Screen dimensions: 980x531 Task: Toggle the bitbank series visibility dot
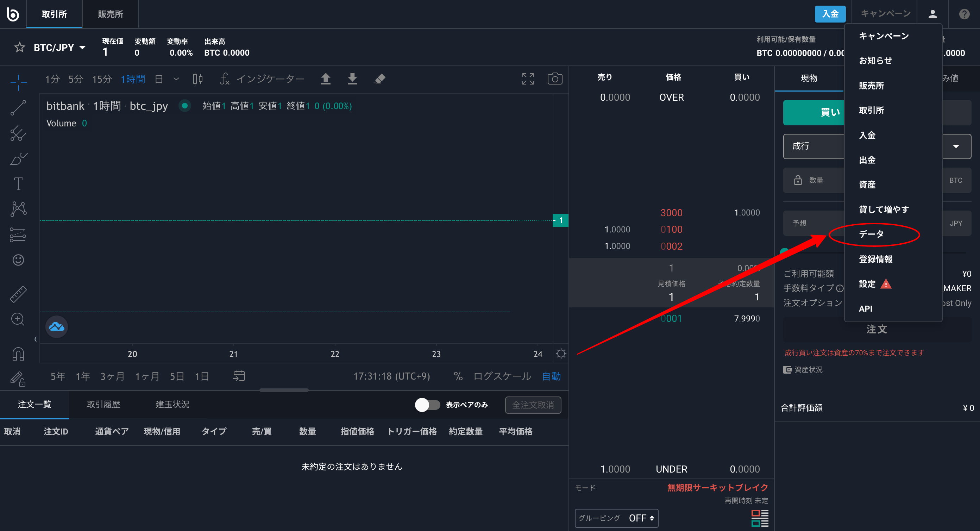pos(184,105)
